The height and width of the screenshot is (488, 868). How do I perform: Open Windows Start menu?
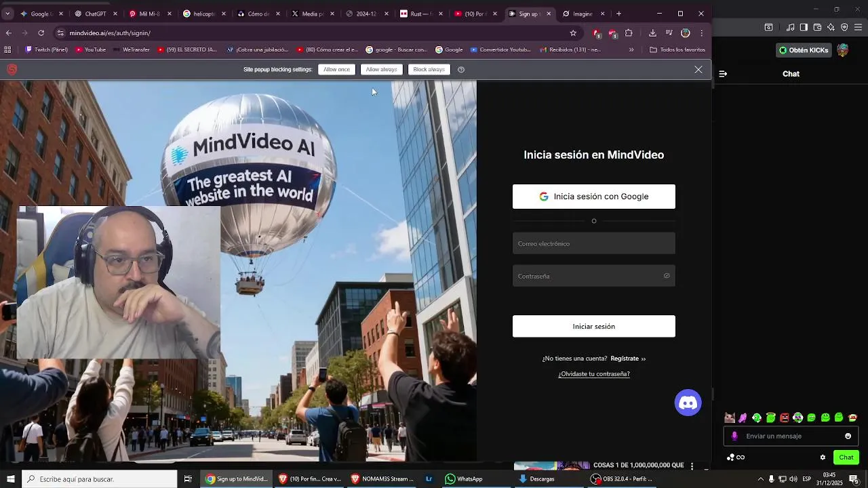pos(10,479)
